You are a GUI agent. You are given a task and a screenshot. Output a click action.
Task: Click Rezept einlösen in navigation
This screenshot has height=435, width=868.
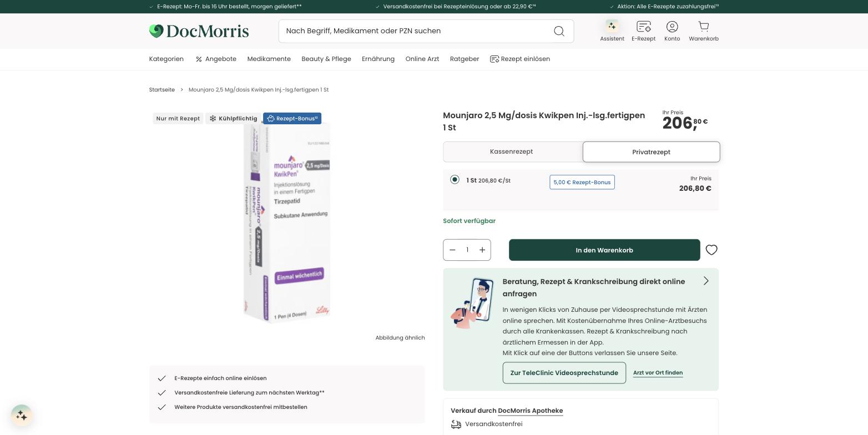pyautogui.click(x=520, y=59)
